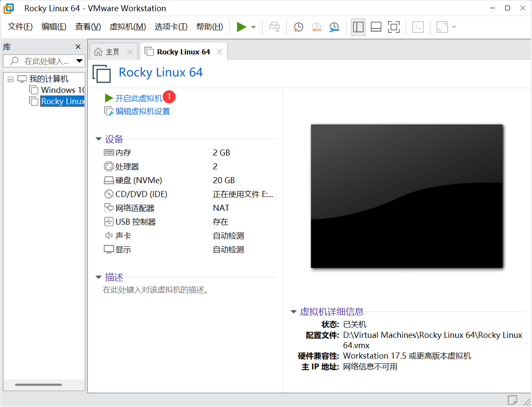Collapse the 描述 section
This screenshot has width=532, height=407.
(x=99, y=277)
